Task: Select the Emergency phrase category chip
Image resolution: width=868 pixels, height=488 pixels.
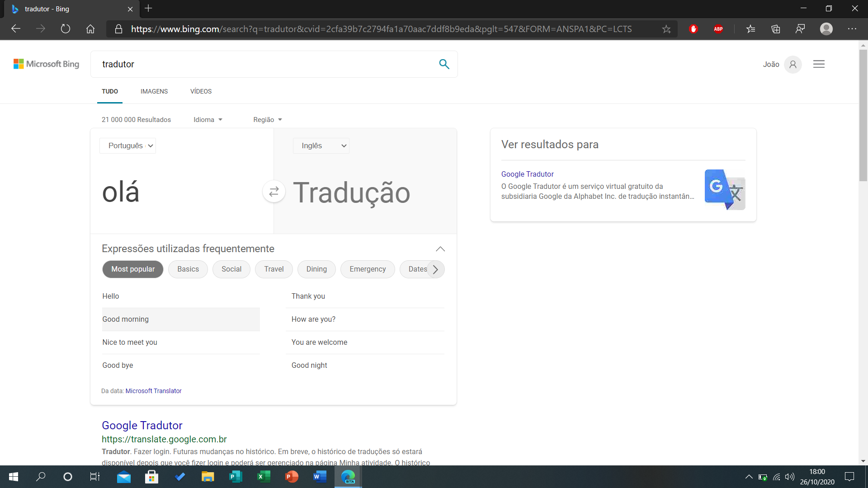Action: pos(368,269)
